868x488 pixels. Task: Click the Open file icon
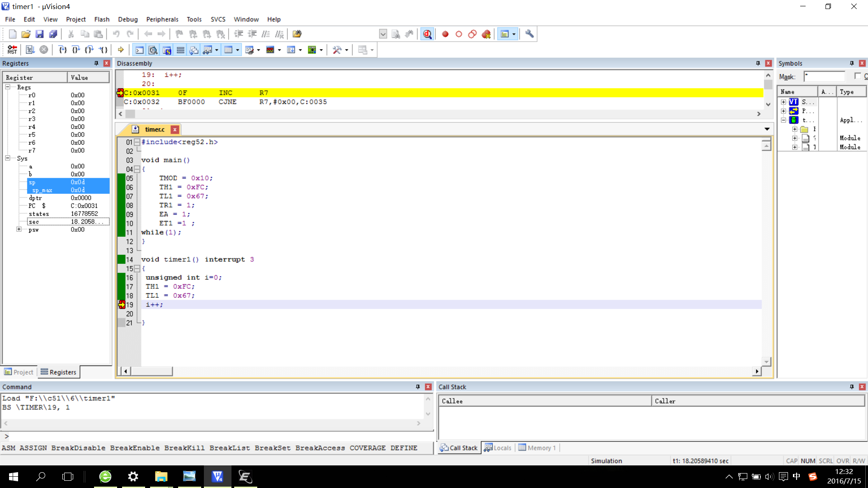[26, 34]
